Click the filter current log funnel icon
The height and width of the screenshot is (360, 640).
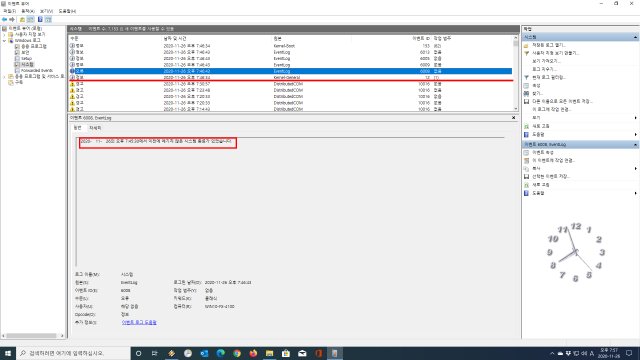[526, 77]
